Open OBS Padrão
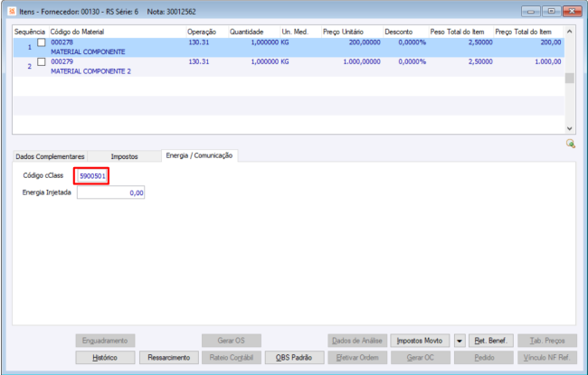 point(294,358)
